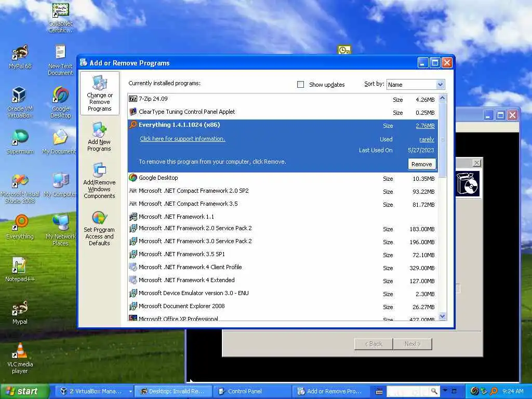Click Microsoft Document Explorer 2008 icon

(133, 306)
